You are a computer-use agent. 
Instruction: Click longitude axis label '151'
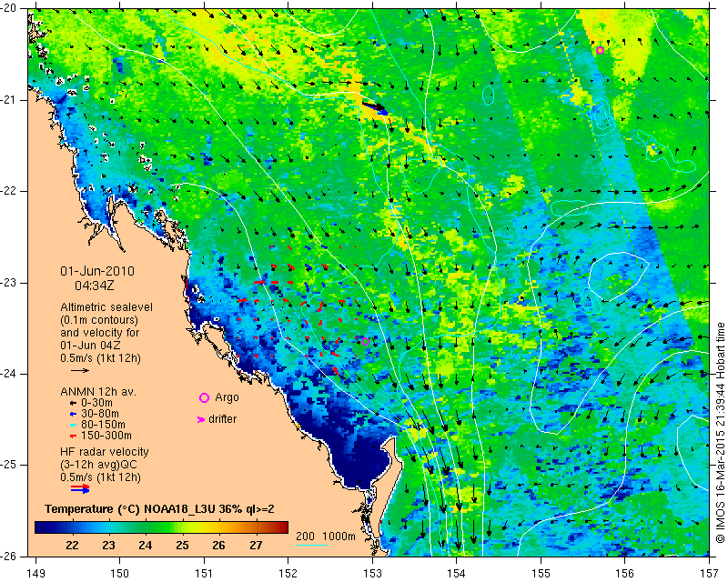pyautogui.click(x=204, y=574)
